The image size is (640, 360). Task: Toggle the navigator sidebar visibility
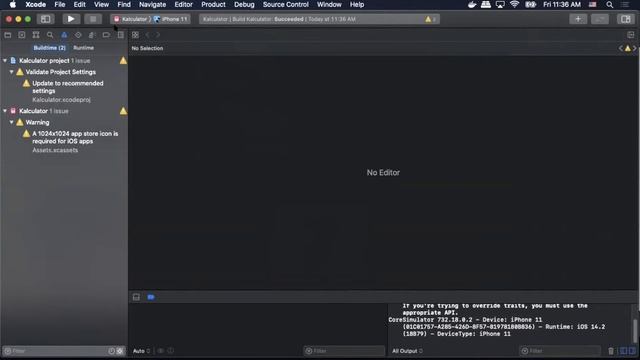tap(45, 19)
